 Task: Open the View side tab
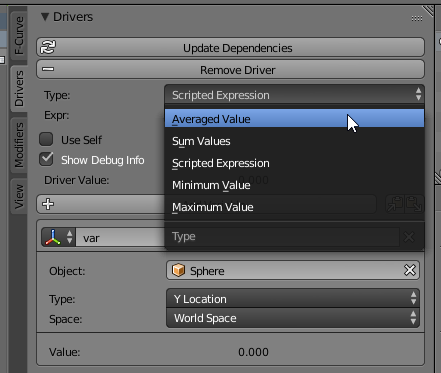[19, 196]
